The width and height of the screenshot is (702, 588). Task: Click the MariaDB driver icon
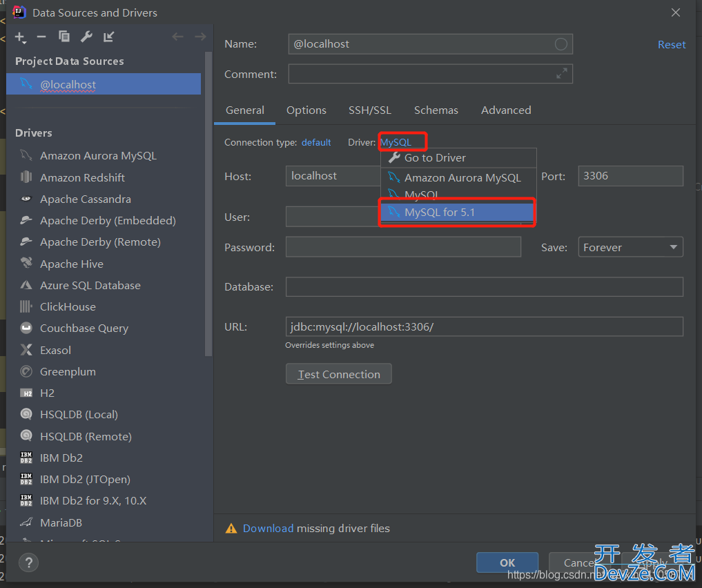click(26, 522)
